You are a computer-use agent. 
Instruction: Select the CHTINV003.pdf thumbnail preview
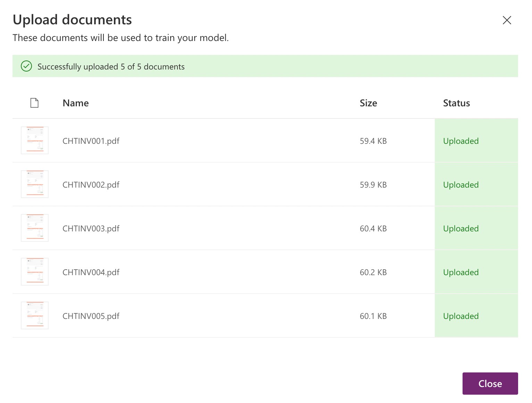click(x=35, y=228)
